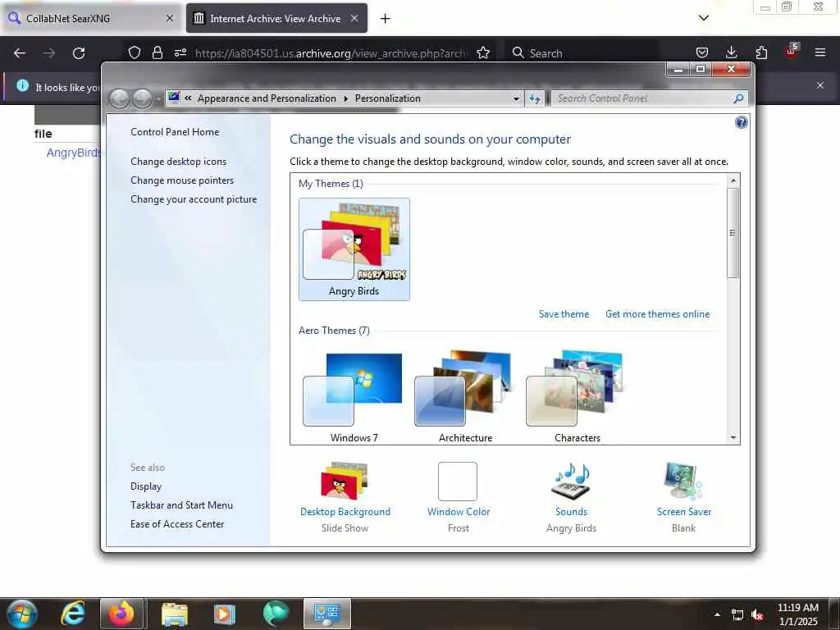Open Taskbar and Start Menu settings
Image resolution: width=840 pixels, height=630 pixels.
coord(181,505)
